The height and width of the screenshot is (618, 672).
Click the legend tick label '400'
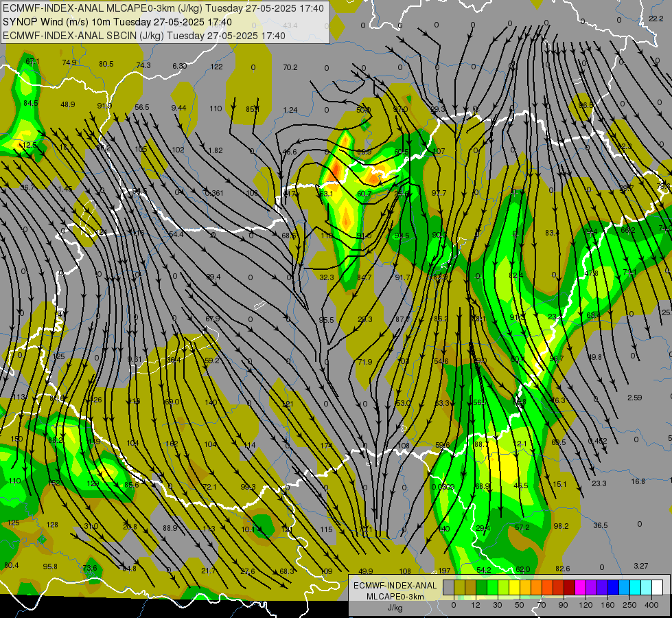click(651, 605)
